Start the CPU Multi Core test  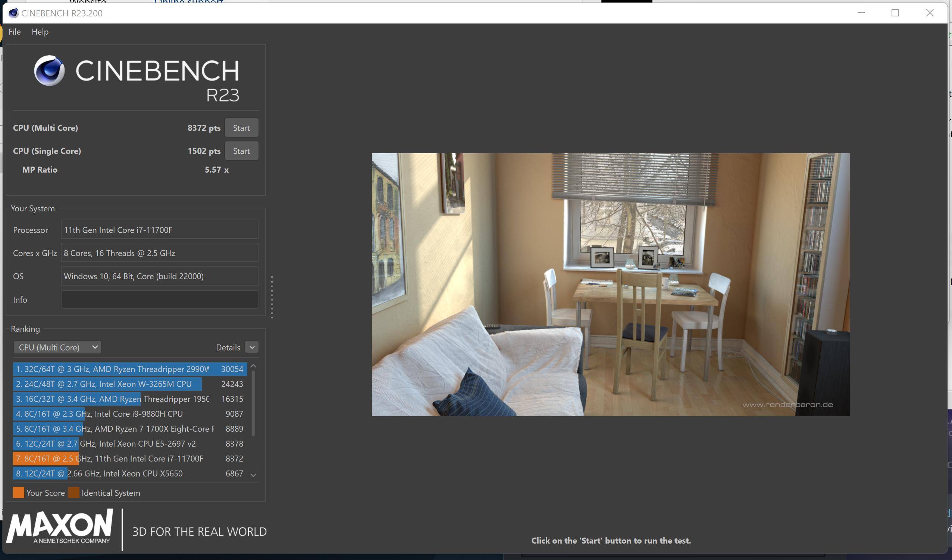click(x=241, y=128)
